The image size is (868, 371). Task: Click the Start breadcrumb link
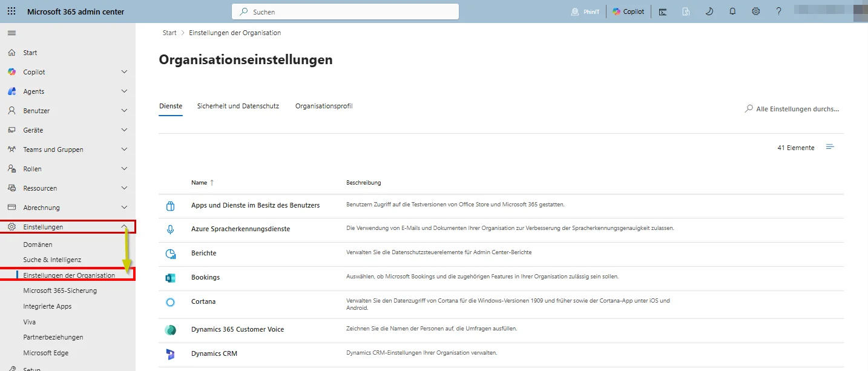pyautogui.click(x=169, y=33)
